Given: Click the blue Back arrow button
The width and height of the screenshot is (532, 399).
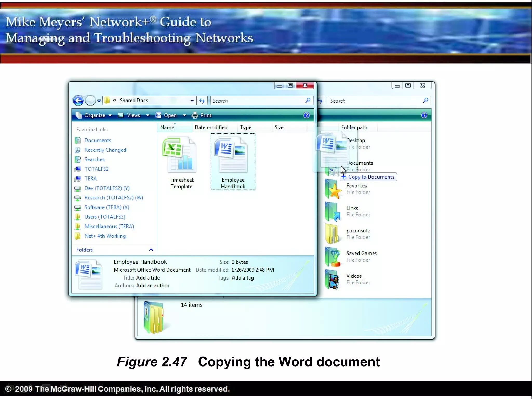Looking at the screenshot, I should click(x=78, y=101).
